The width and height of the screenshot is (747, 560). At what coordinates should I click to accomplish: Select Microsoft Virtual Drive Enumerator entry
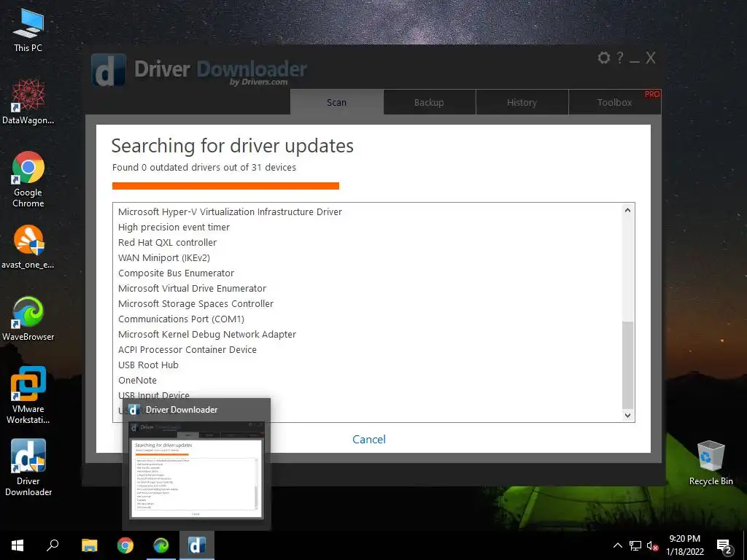pyautogui.click(x=192, y=288)
